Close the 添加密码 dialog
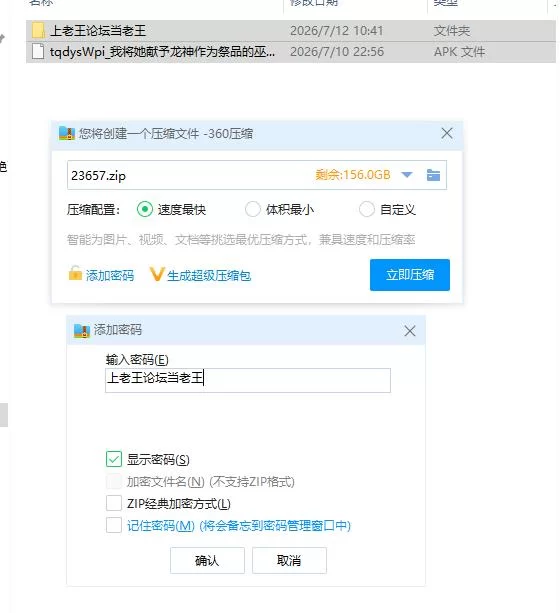The image size is (560, 613). click(x=410, y=331)
